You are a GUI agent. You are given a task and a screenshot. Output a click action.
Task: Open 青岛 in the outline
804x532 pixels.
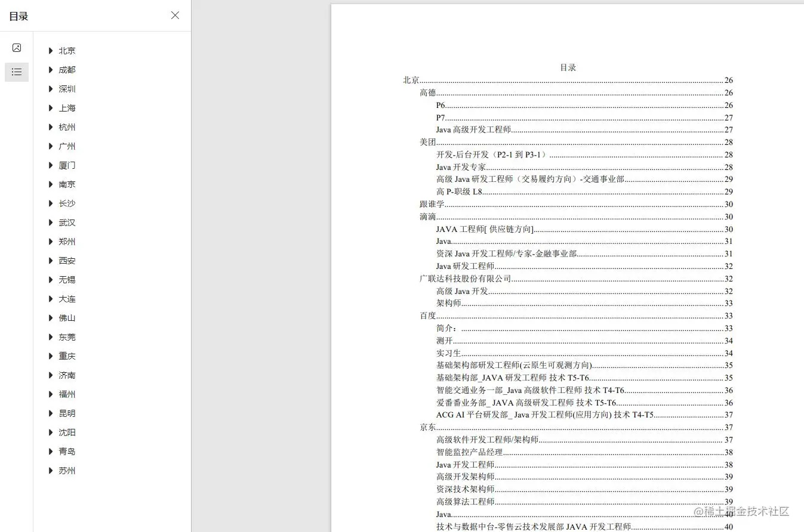click(67, 451)
